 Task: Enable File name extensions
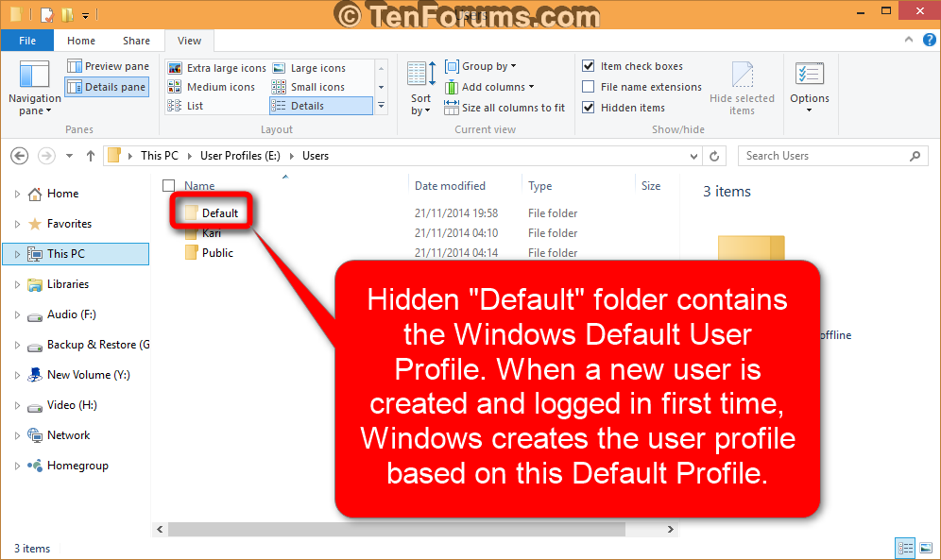tap(590, 86)
